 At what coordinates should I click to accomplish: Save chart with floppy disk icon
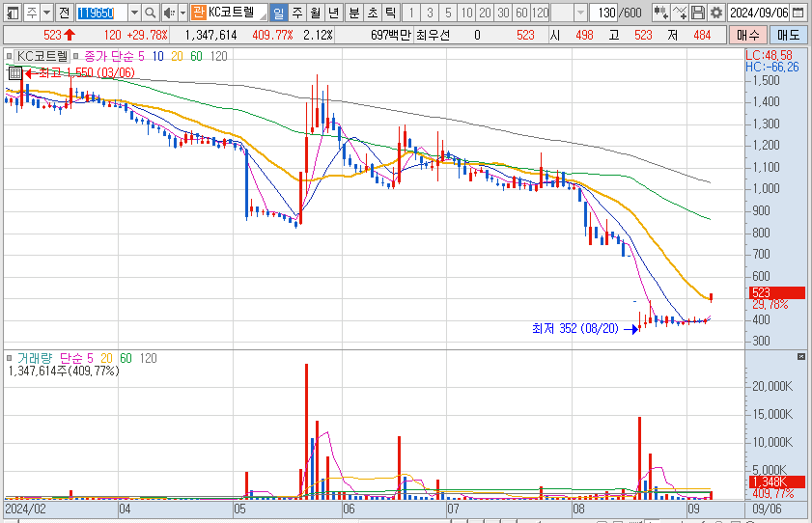(x=697, y=13)
